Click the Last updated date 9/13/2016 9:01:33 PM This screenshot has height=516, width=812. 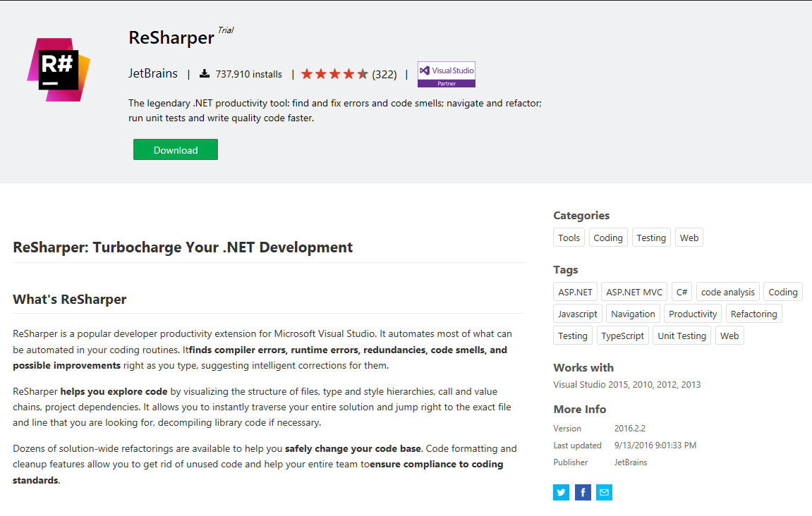point(655,445)
